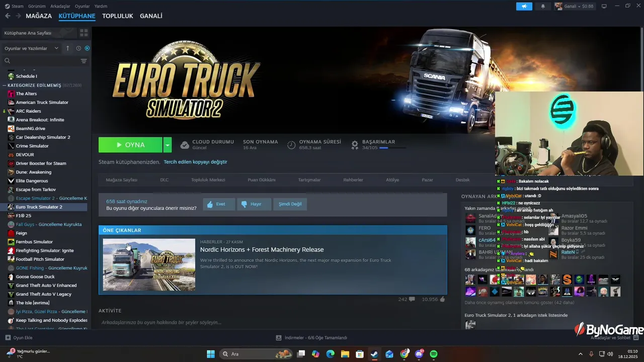Click the BeamNG.drive game icon
This screenshot has width=644, height=362.
click(x=11, y=129)
